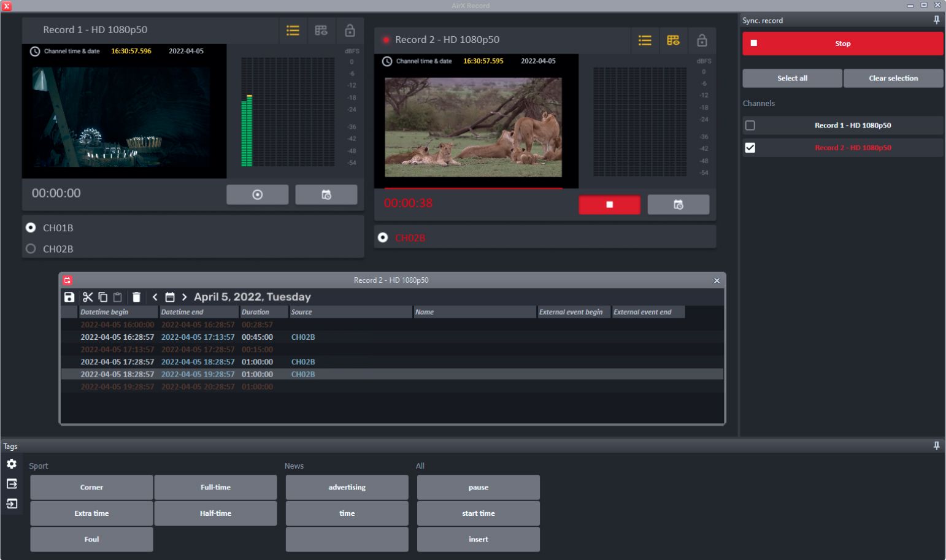Check the Record 1 - HD 1080p50 channel checkbox
Viewport: 946px width, 560px height.
pyautogui.click(x=750, y=125)
